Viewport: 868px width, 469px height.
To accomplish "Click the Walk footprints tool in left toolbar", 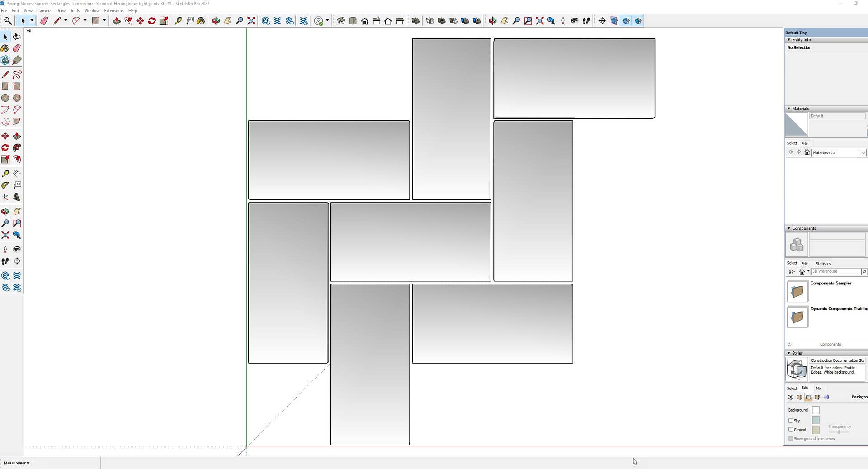I will click(x=5, y=261).
